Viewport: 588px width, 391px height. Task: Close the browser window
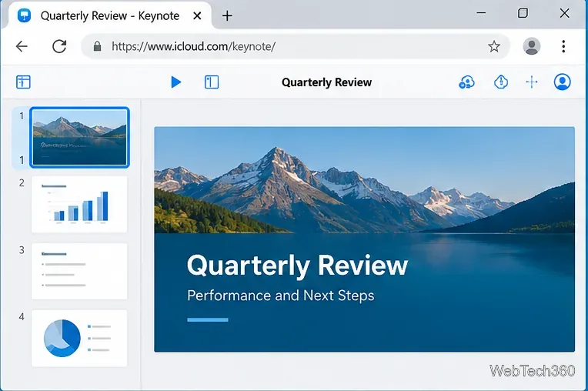[564, 13]
